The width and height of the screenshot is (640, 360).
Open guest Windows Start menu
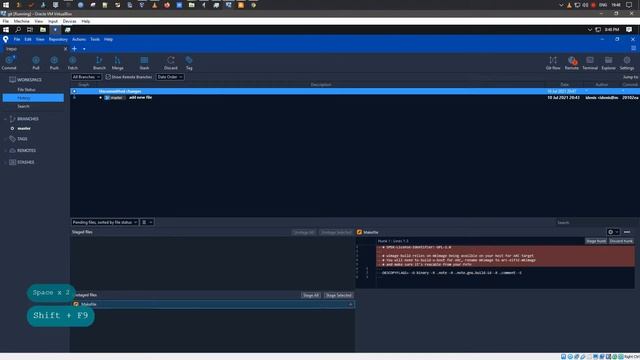pyautogui.click(x=6, y=30)
